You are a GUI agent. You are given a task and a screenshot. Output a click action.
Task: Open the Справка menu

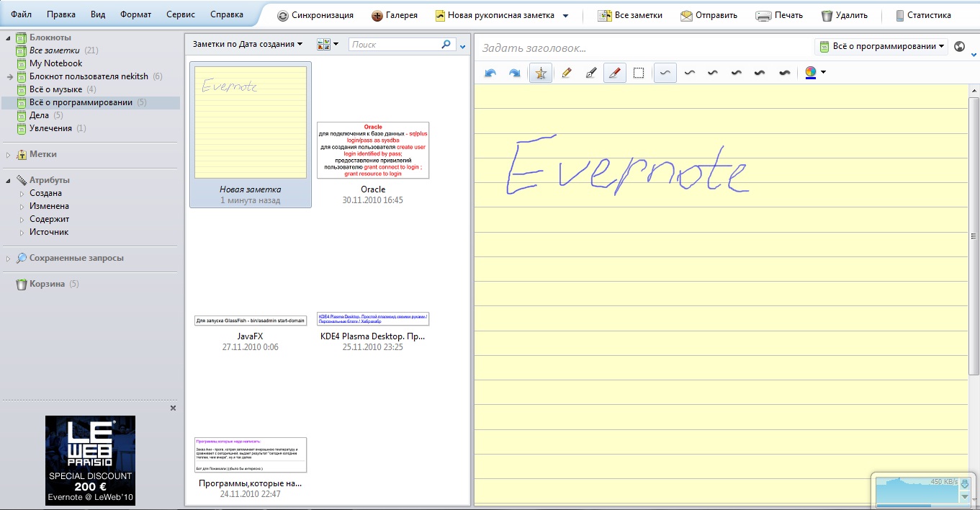coord(227,14)
